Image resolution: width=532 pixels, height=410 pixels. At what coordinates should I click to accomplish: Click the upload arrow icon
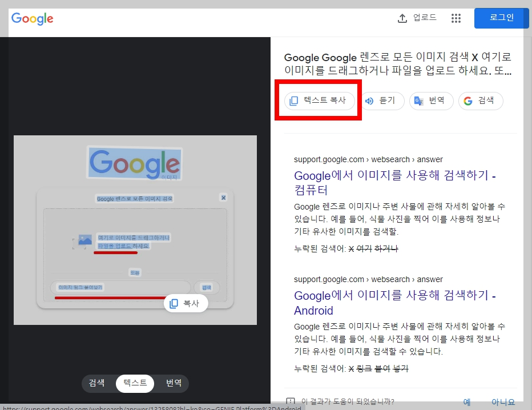402,18
